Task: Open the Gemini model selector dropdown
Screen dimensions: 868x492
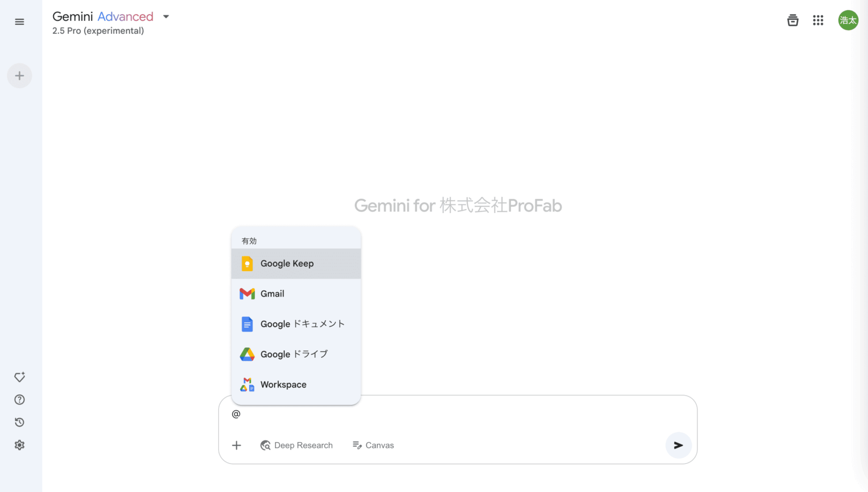Action: click(166, 16)
